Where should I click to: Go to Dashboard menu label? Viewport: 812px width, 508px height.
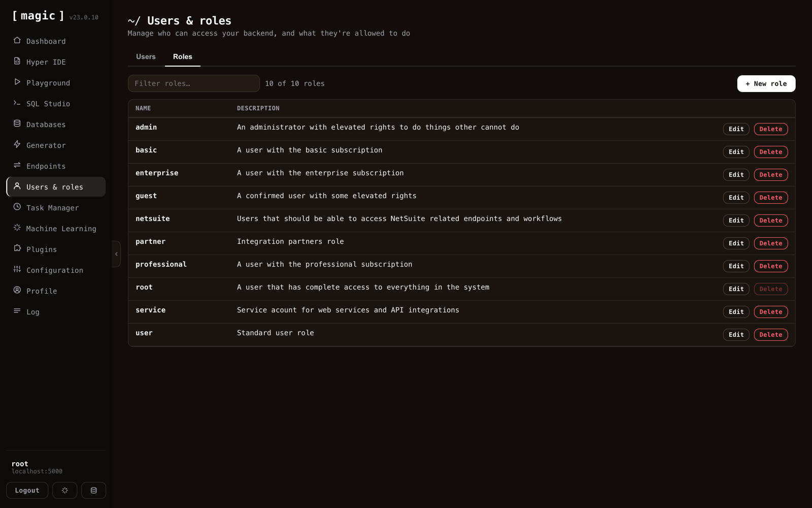click(x=46, y=41)
